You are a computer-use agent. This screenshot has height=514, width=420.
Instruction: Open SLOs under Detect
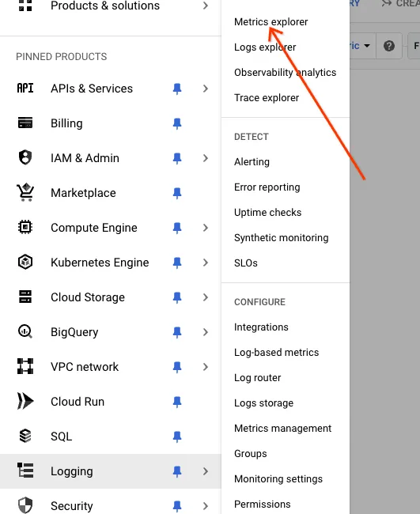pyautogui.click(x=245, y=263)
